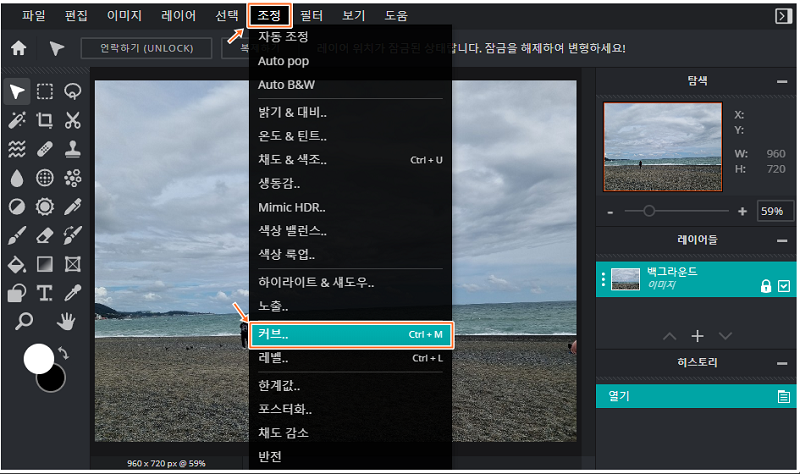800x474 pixels.
Task: Choose Mimic HDR.. menu entry
Action: (351, 208)
